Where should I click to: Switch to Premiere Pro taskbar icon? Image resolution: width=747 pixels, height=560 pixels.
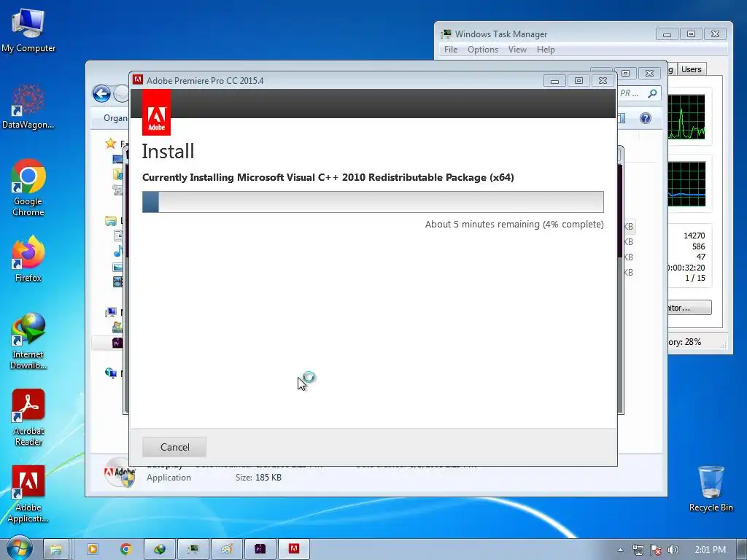coord(260,549)
